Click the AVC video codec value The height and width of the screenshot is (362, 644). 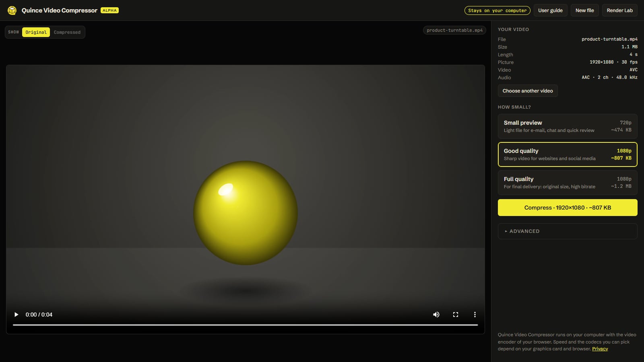tap(634, 70)
